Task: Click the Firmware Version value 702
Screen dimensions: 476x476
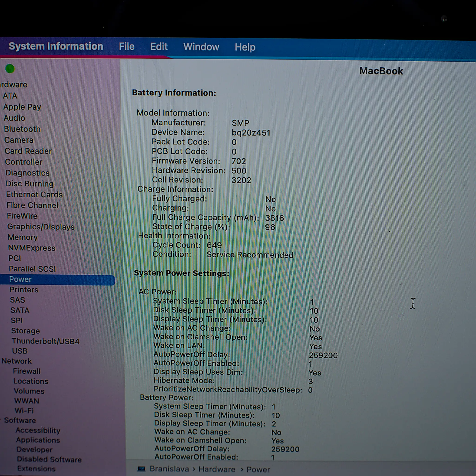Action: (x=238, y=161)
